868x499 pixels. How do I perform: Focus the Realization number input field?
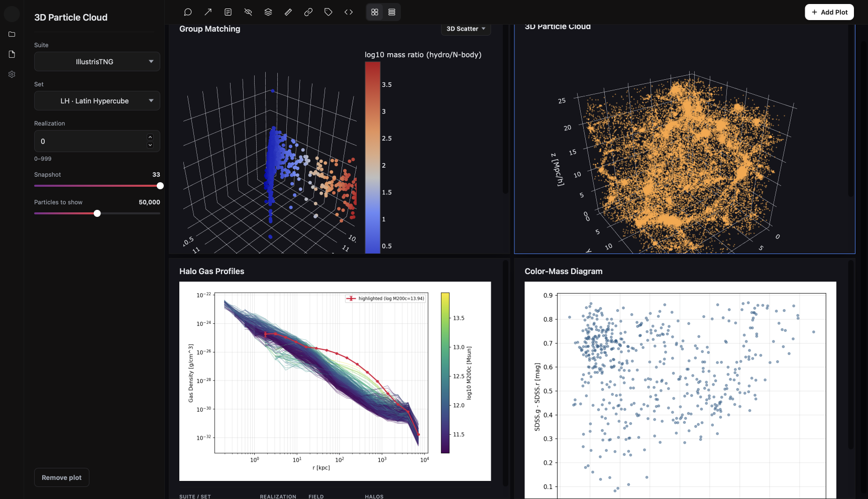97,141
